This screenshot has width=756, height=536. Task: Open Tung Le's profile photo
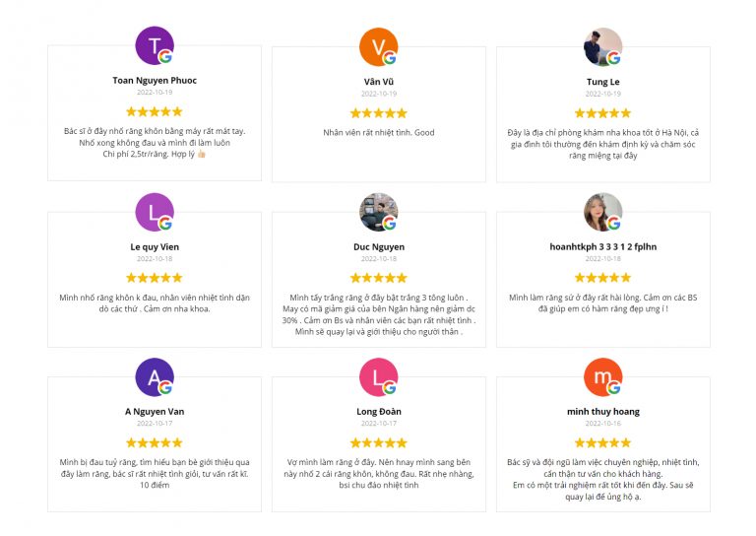click(602, 46)
